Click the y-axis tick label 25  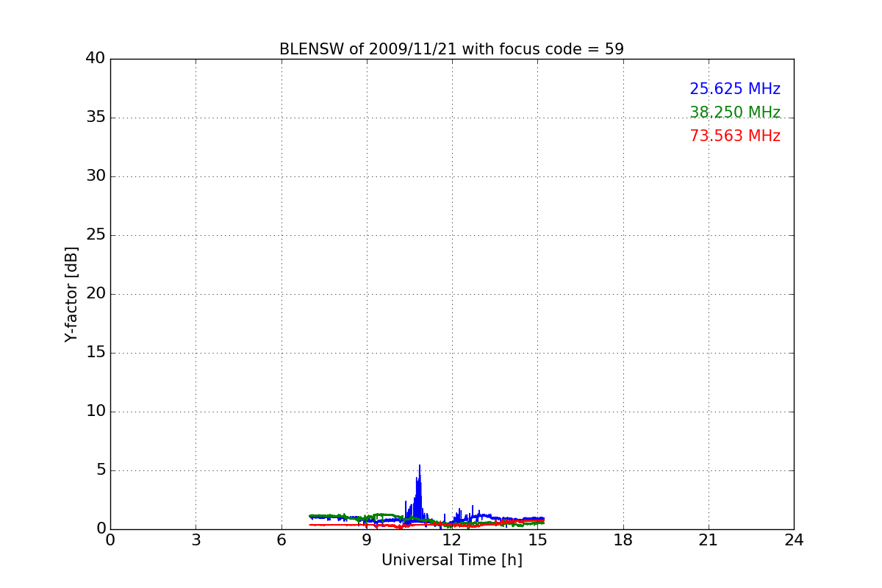pos(96,235)
